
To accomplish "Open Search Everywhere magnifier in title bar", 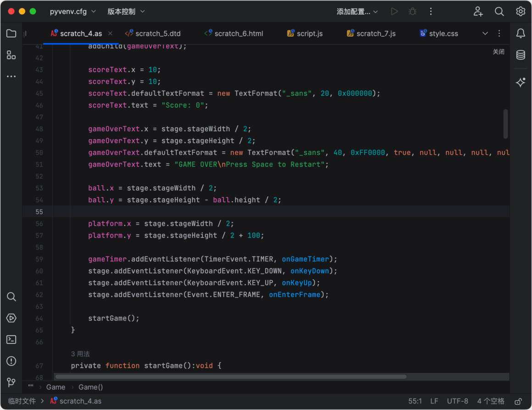I will pos(499,11).
